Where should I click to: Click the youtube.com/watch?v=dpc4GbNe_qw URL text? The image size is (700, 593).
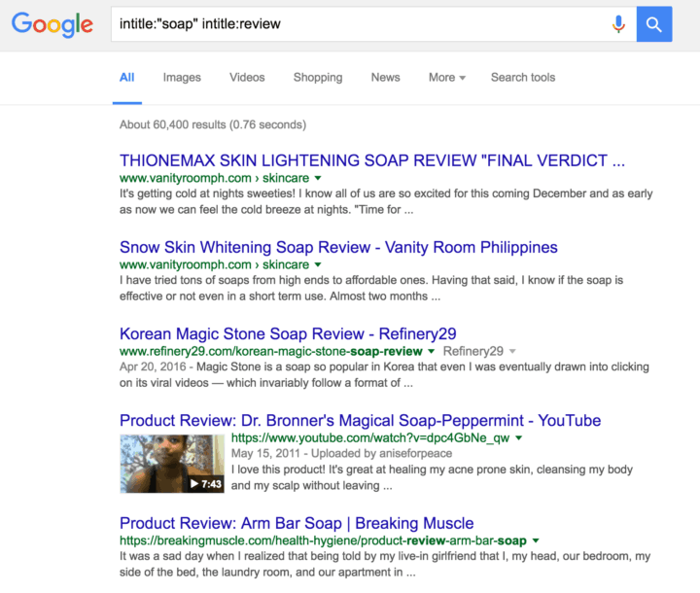370,438
